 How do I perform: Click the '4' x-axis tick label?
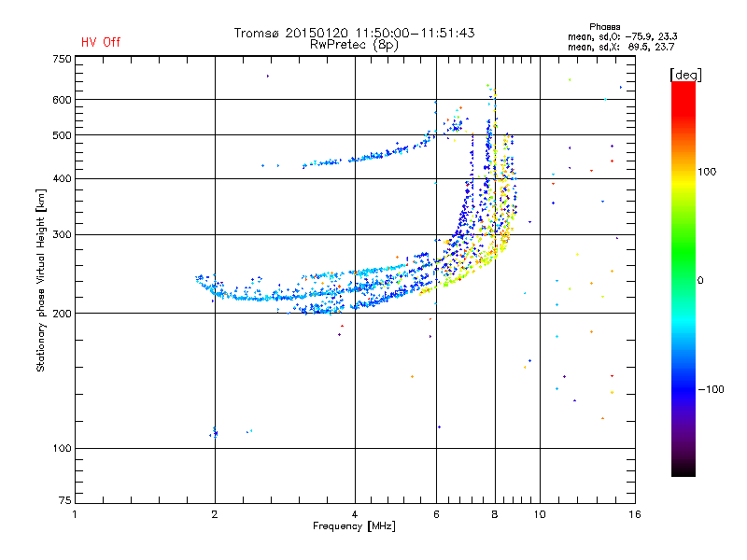point(355,514)
